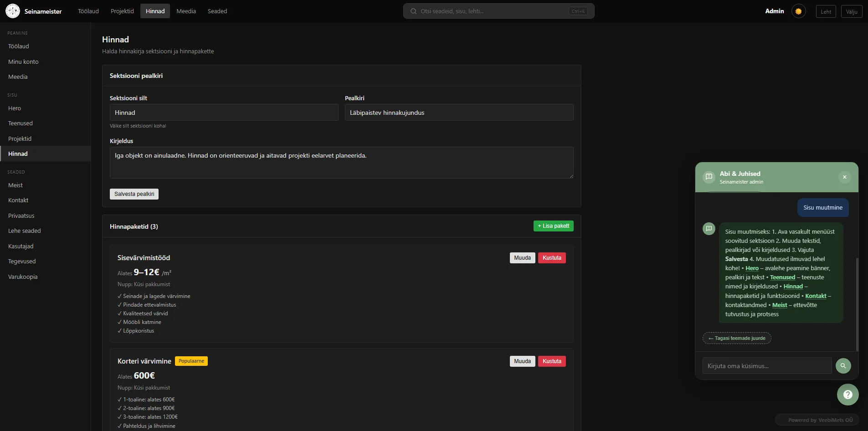This screenshot has width=868, height=431.
Task: Add a package with Lisa pakett
Action: tap(553, 226)
